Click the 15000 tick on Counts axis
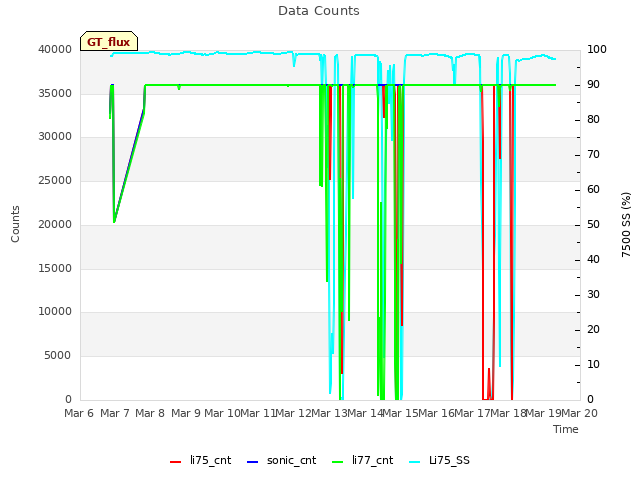The image size is (640, 480). coord(55,269)
